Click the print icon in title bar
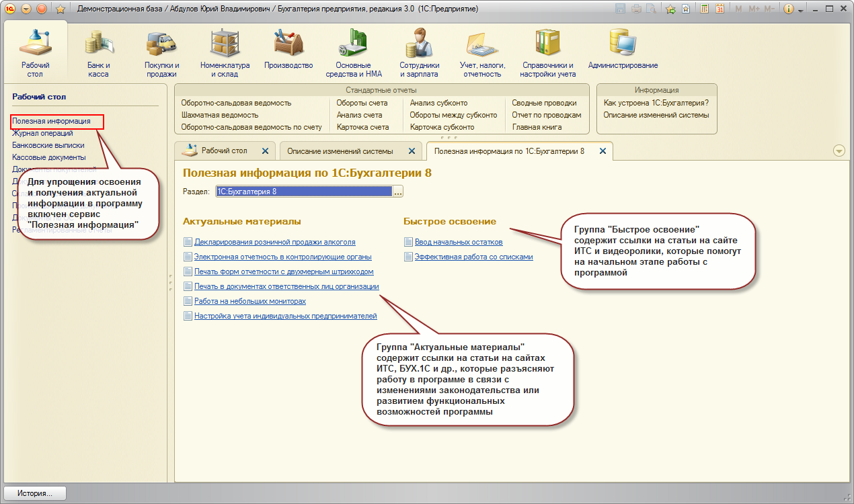The width and height of the screenshot is (854, 504). click(635, 9)
